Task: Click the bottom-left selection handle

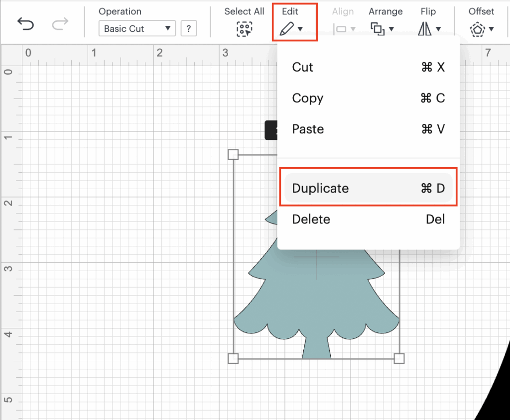Action: (x=233, y=358)
